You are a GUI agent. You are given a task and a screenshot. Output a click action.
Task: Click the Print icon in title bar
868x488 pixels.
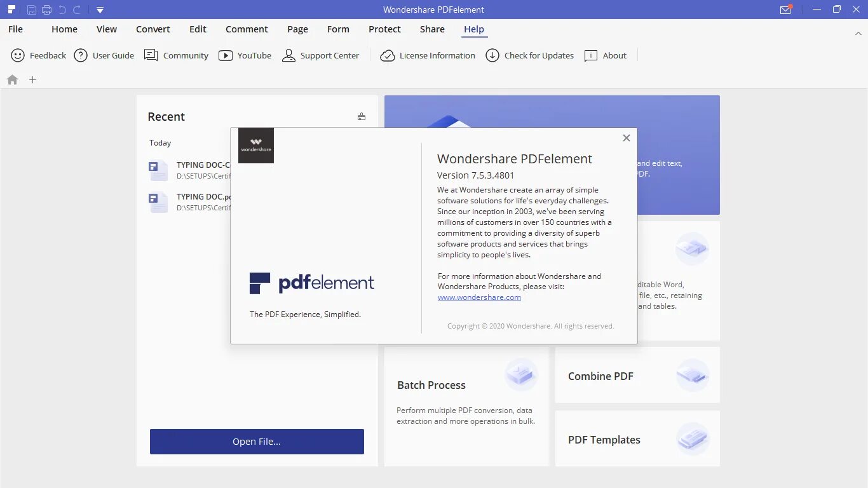[47, 10]
